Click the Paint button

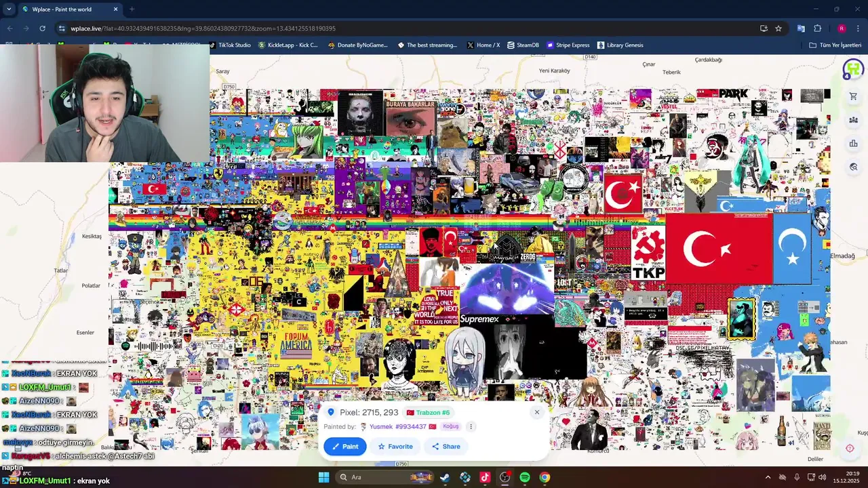pos(345,447)
